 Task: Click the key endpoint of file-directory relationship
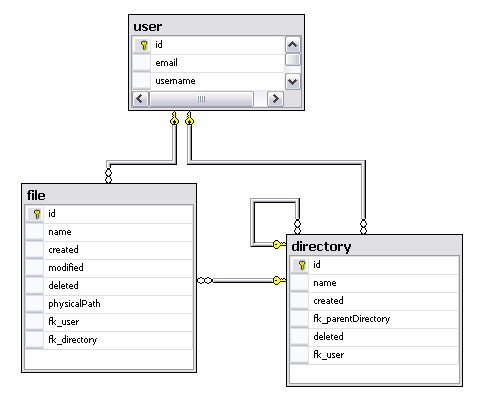(x=279, y=280)
